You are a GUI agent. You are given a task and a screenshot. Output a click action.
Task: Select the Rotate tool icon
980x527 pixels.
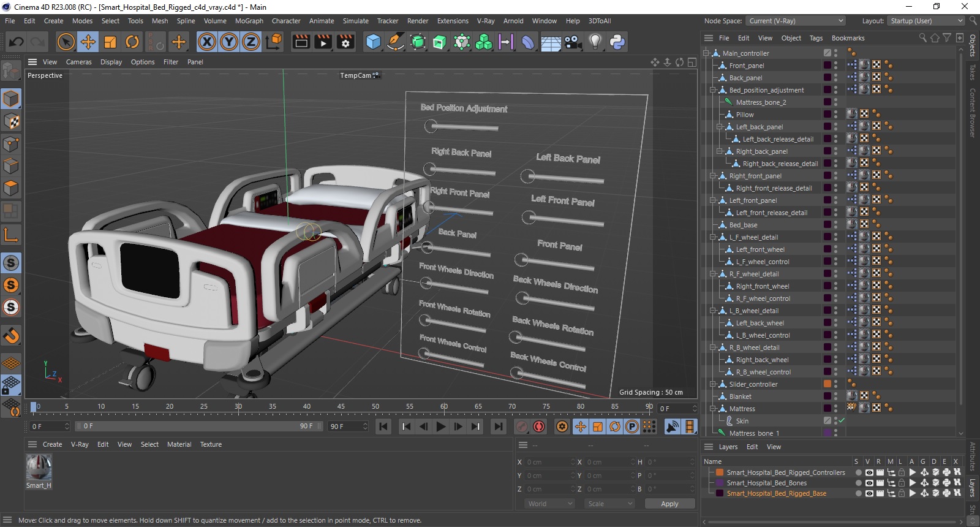click(132, 42)
